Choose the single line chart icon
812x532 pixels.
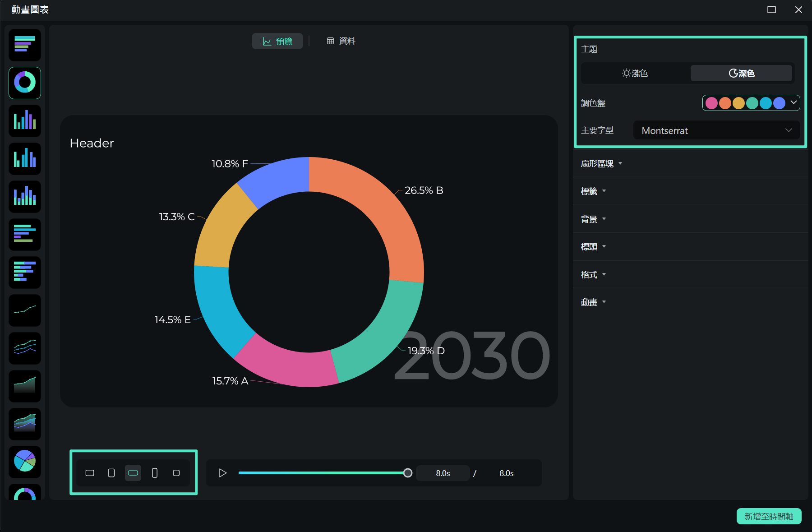pos(25,310)
